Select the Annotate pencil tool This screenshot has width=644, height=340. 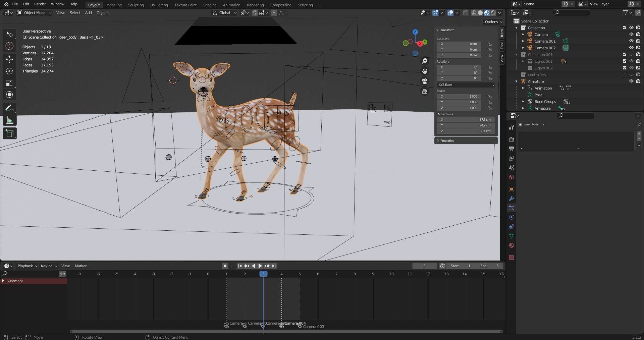tap(9, 108)
